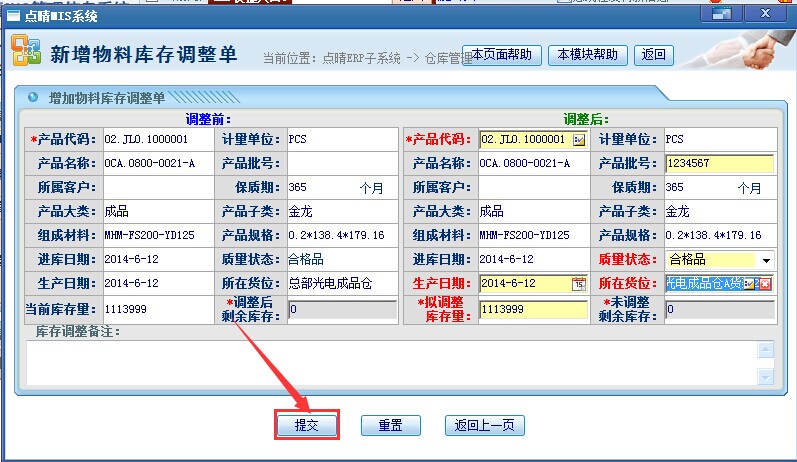Click the 增加物料库存调整单 panel title

[x=107, y=98]
